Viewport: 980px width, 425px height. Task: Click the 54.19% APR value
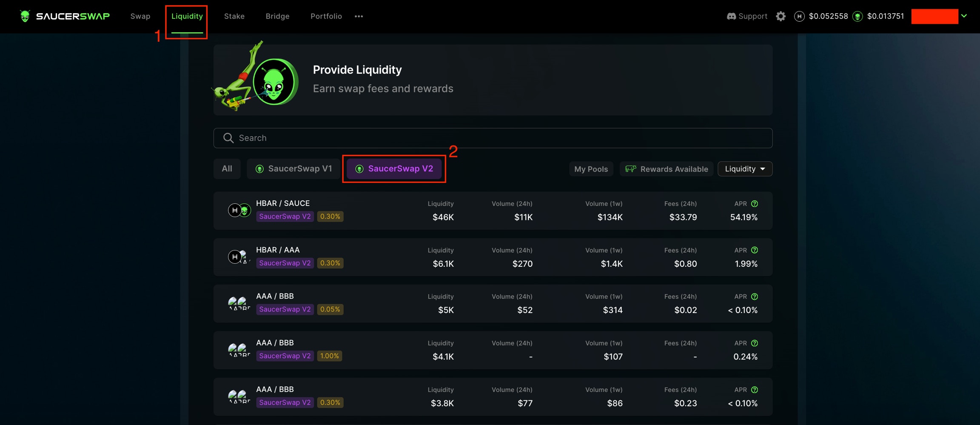(744, 217)
